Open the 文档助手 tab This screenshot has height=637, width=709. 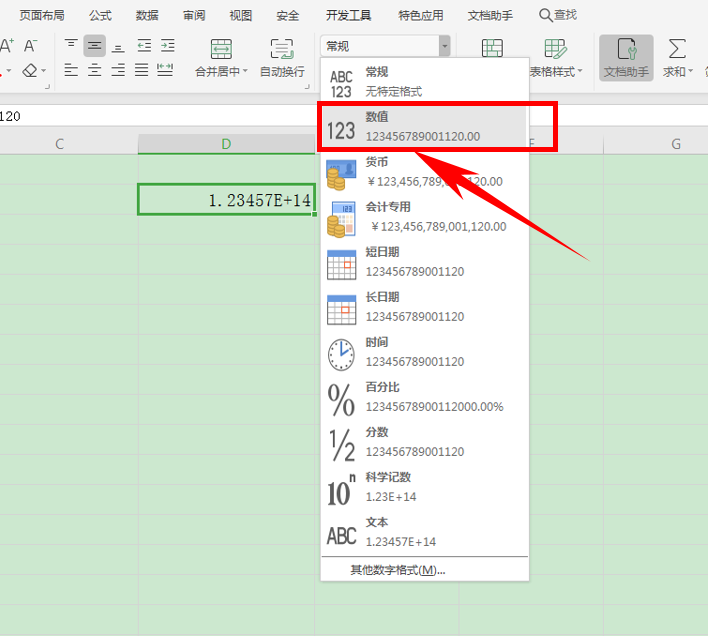(490, 16)
